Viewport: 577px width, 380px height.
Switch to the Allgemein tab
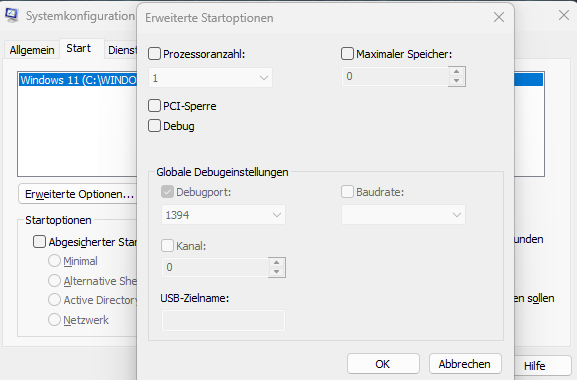tap(32, 50)
